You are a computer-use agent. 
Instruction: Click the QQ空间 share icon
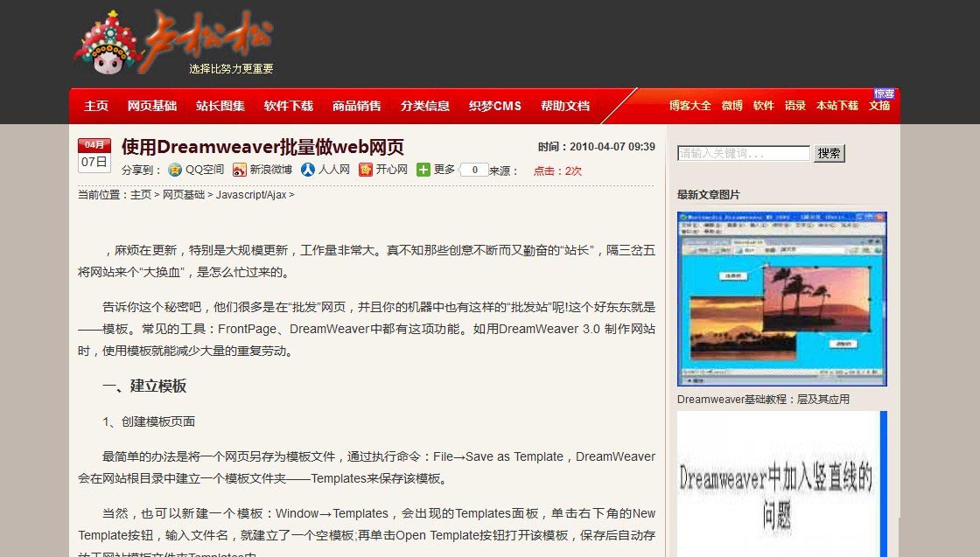click(x=175, y=170)
